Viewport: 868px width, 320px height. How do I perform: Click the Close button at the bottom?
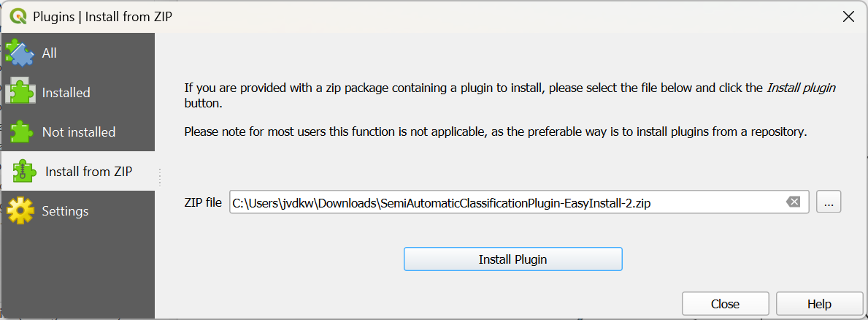click(725, 304)
